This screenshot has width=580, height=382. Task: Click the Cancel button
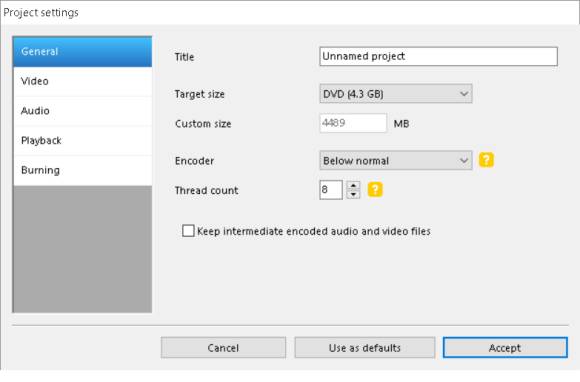click(223, 348)
